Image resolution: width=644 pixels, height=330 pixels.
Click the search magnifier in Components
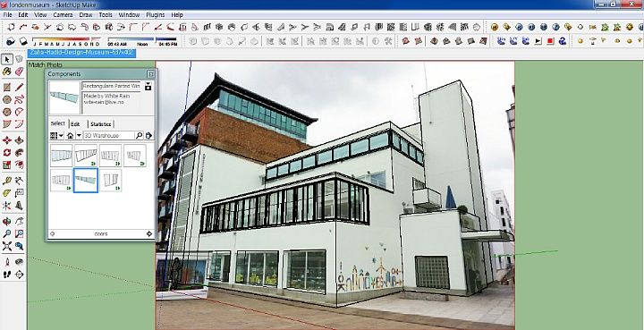139,135
